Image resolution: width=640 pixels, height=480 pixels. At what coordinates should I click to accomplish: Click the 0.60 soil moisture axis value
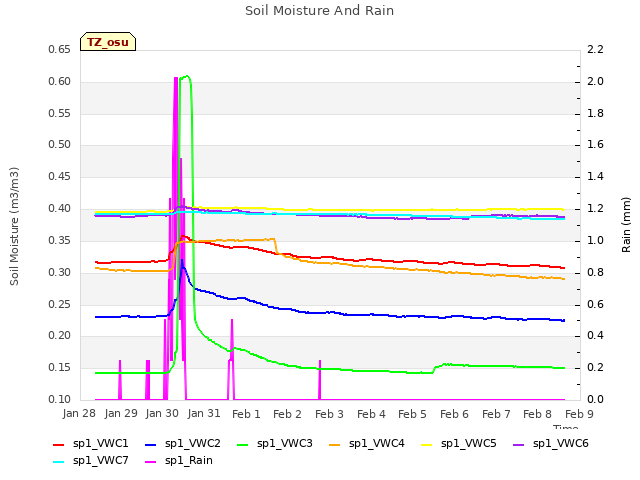[x=60, y=81]
